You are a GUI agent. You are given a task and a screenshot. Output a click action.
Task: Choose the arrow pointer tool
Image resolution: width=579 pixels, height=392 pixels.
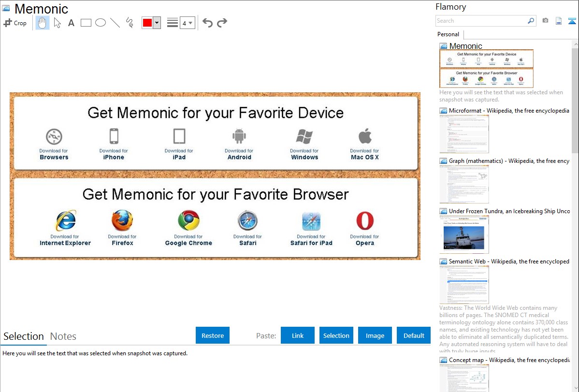click(x=57, y=23)
